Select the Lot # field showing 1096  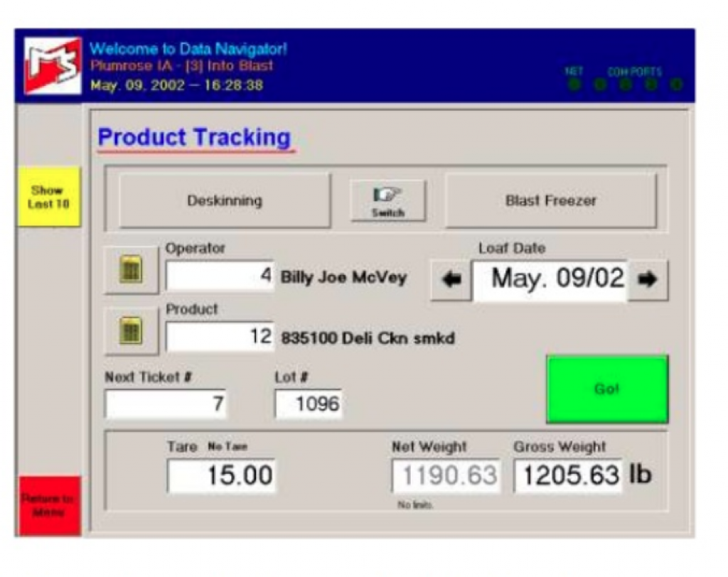[x=309, y=403]
